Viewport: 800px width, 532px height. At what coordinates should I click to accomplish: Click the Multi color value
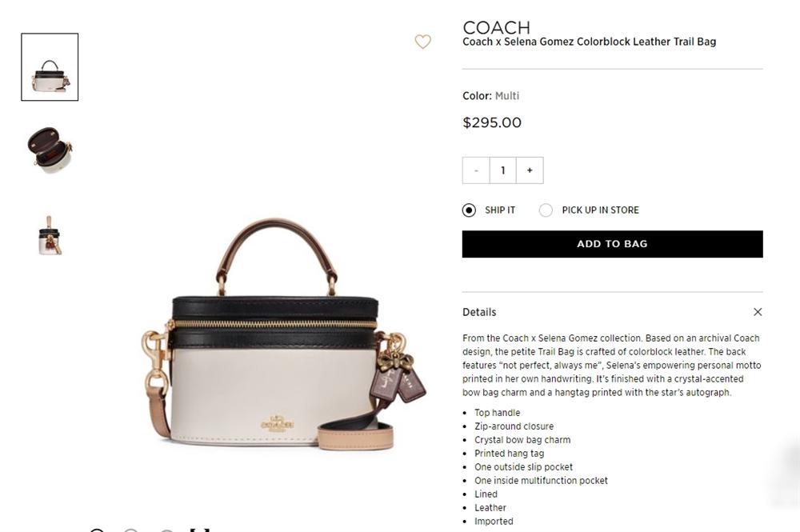[507, 96]
